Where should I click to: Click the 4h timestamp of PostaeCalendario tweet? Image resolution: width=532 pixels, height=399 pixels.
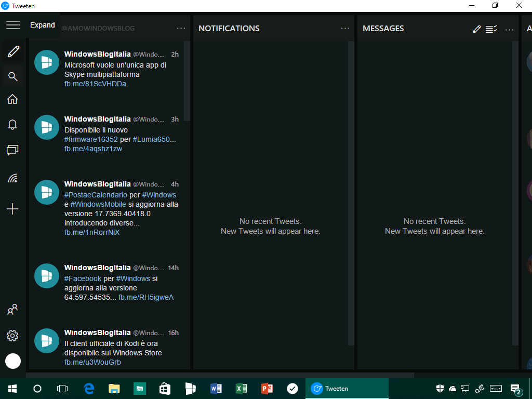click(175, 184)
